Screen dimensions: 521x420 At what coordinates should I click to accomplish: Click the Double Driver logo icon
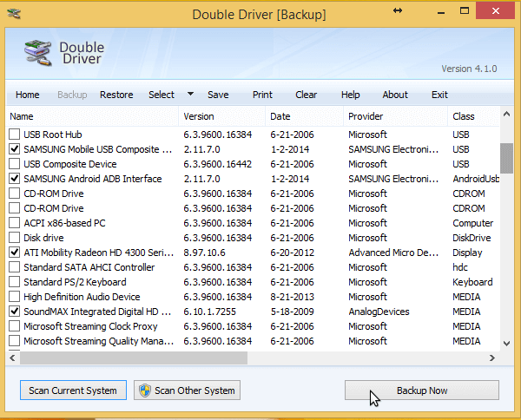tap(36, 54)
